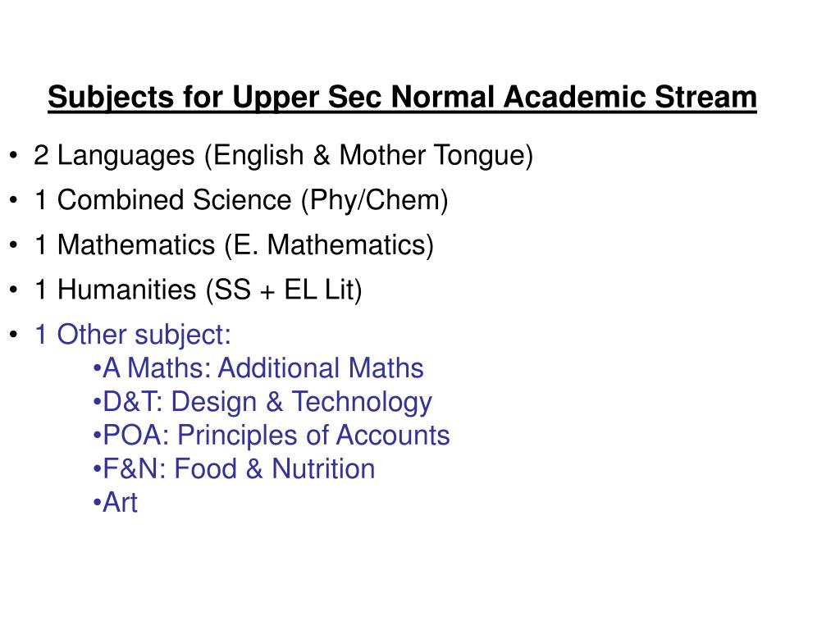Select the '2 Languages' bullet line
This screenshot has width=840, height=630.
pyautogui.click(x=283, y=156)
